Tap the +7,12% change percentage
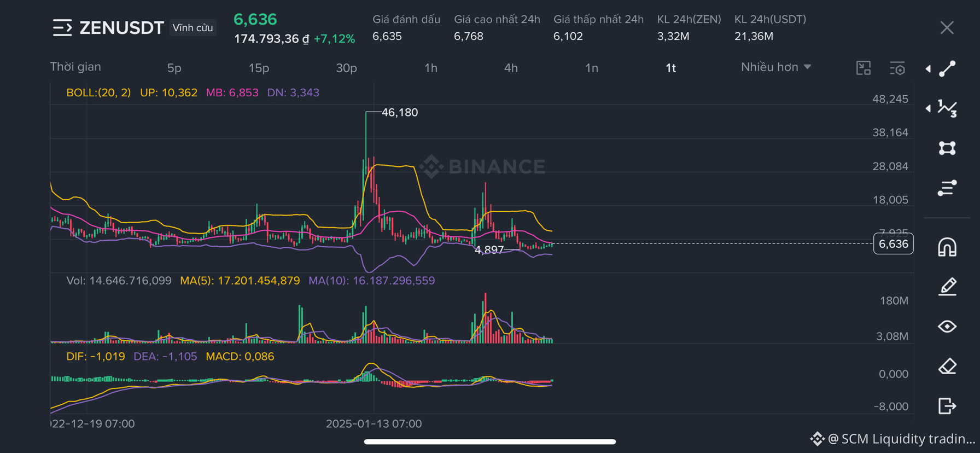 click(x=334, y=39)
